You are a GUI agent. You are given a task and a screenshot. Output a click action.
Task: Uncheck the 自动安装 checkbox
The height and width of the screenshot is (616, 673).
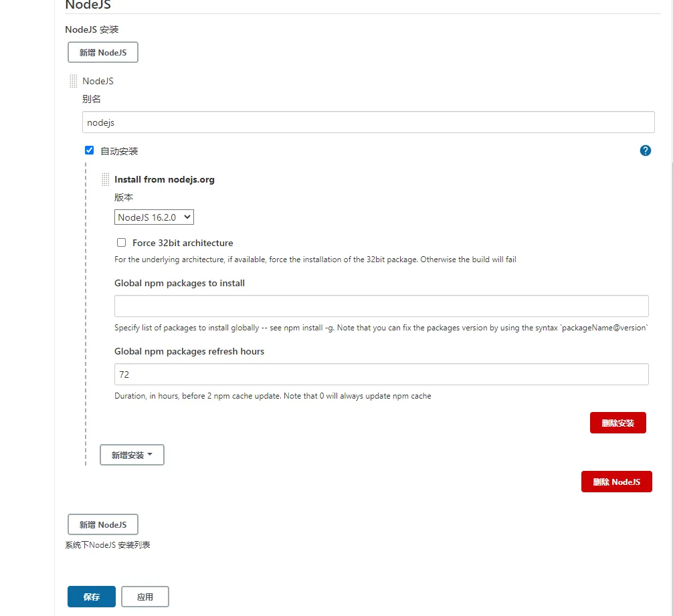click(89, 150)
